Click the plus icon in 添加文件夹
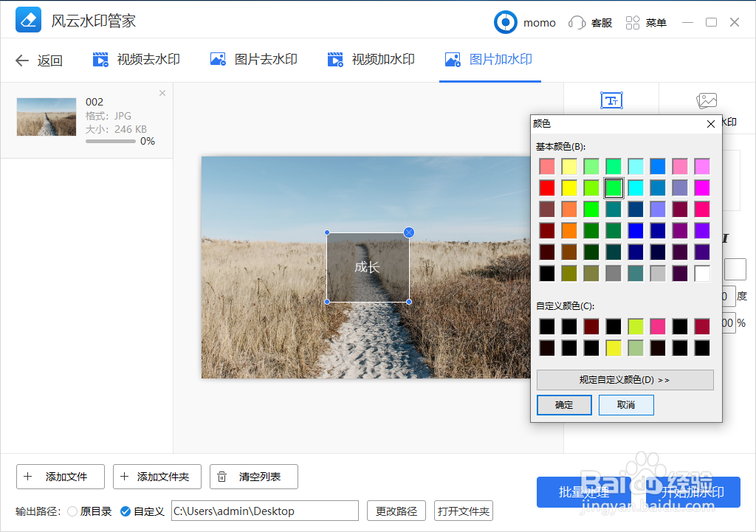 tap(124, 476)
